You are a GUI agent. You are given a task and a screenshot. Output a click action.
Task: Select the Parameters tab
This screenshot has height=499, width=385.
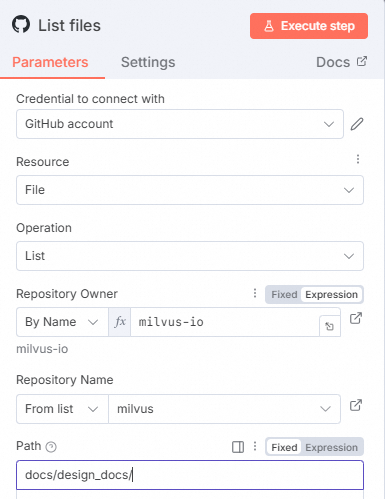click(x=50, y=62)
